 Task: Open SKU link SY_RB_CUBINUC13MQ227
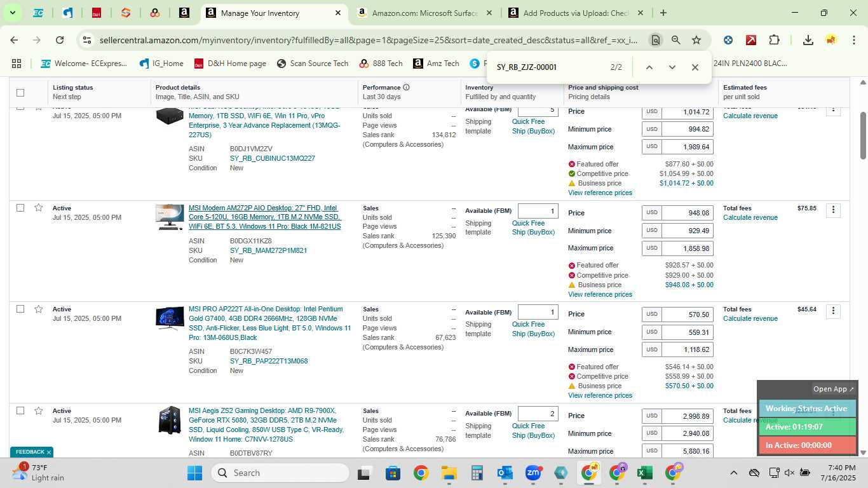point(273,158)
